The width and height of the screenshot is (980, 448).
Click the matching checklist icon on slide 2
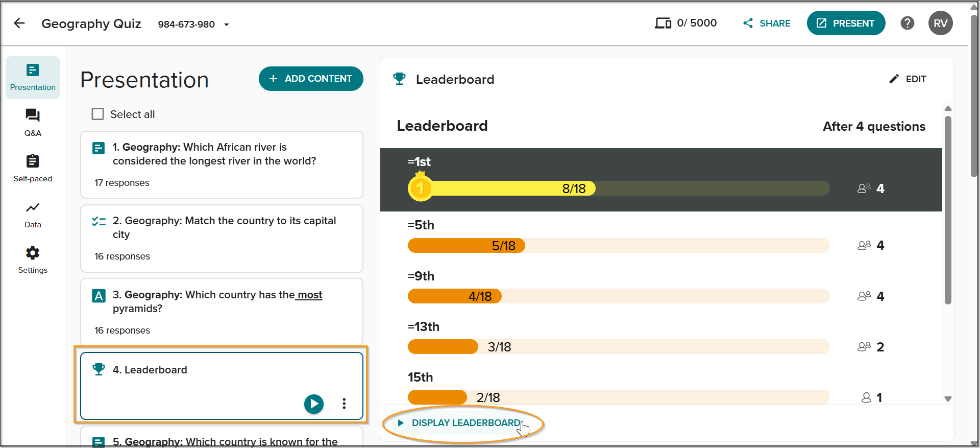[99, 221]
